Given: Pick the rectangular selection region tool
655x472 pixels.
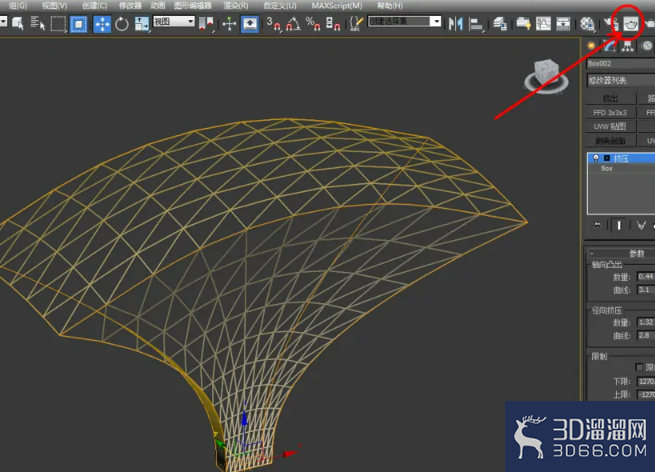Looking at the screenshot, I should click(58, 24).
